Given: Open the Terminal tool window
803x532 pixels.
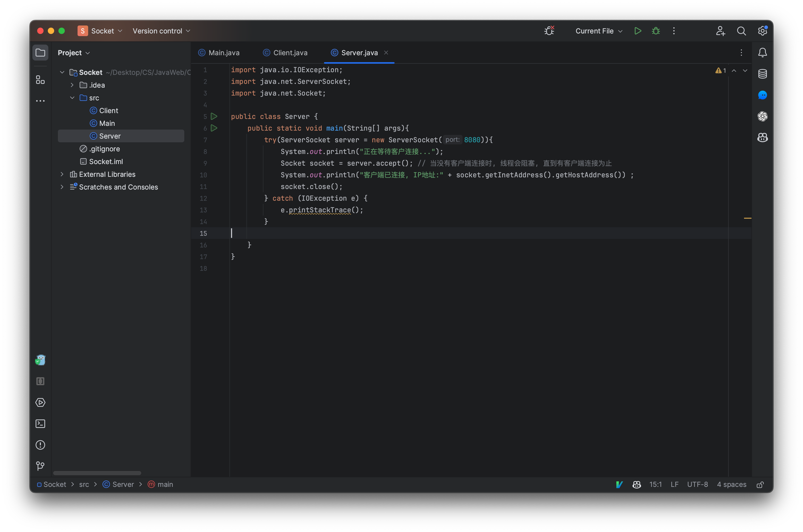Looking at the screenshot, I should point(40,424).
